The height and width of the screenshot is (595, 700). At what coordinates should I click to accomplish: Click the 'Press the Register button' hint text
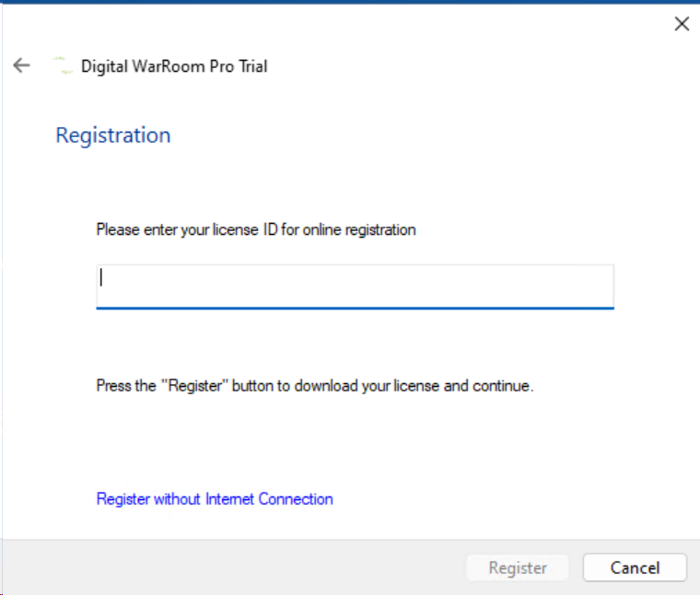pyautogui.click(x=315, y=386)
